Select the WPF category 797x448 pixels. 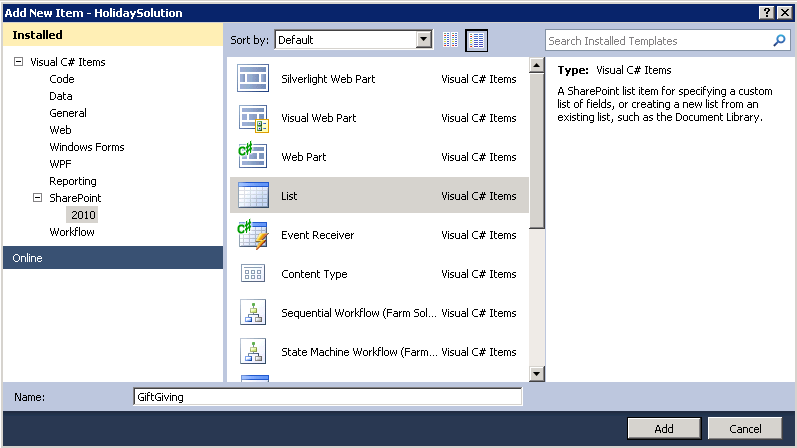[x=60, y=164]
